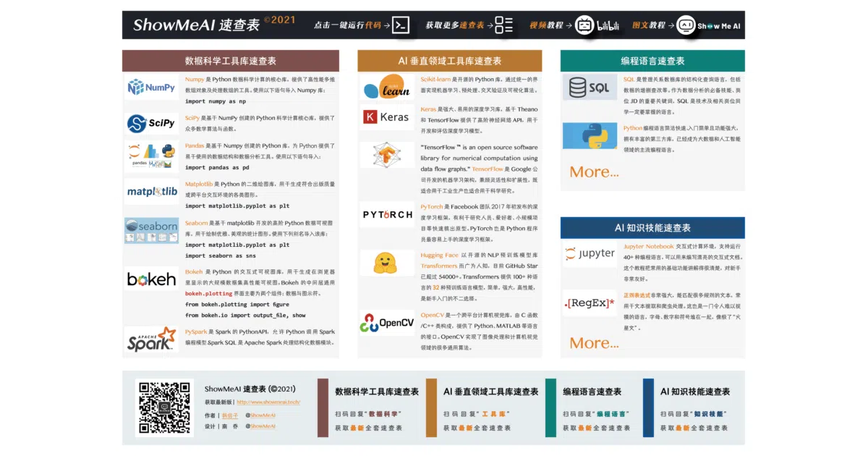Click the ShowMeAI 速查表 title in header

point(196,25)
